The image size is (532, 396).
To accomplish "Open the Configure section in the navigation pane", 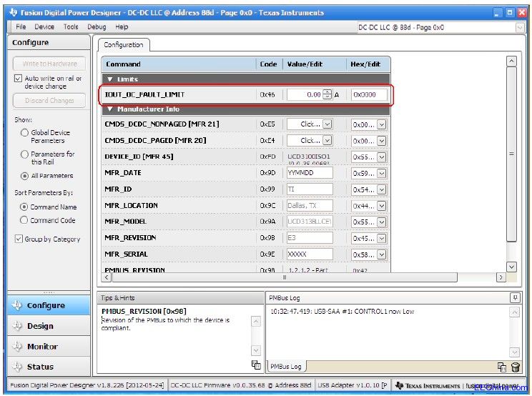I will coord(49,305).
